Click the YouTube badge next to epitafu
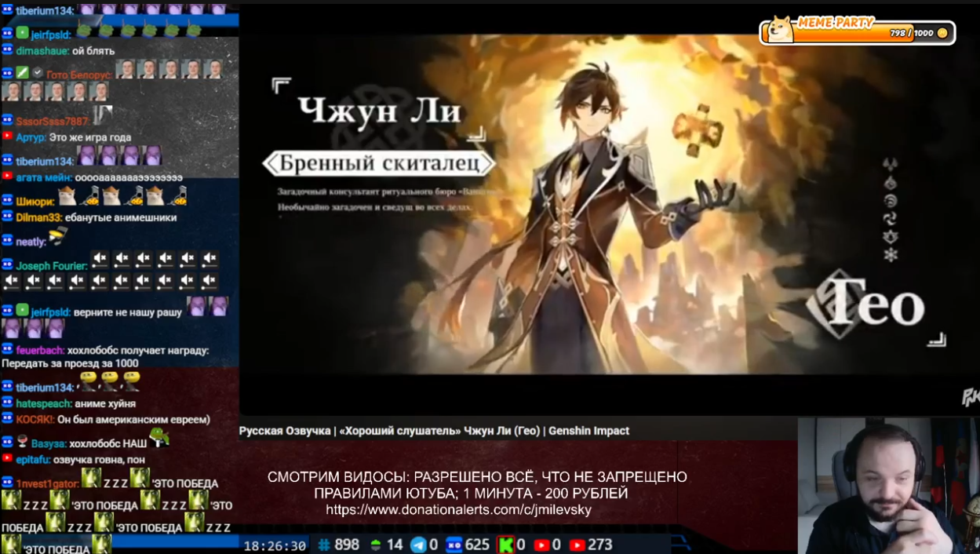980x554 pixels. 7,458
